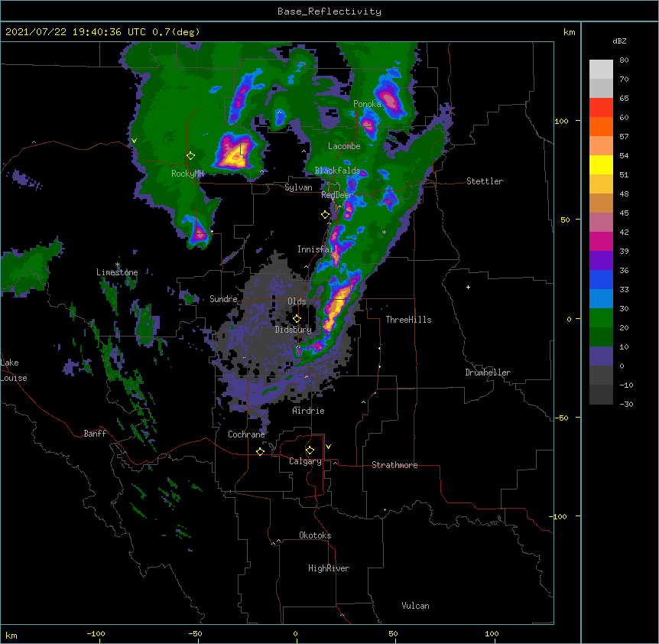Click the 80 value on the dBZ scale
Viewport: 659px width, 644px height.
624,60
